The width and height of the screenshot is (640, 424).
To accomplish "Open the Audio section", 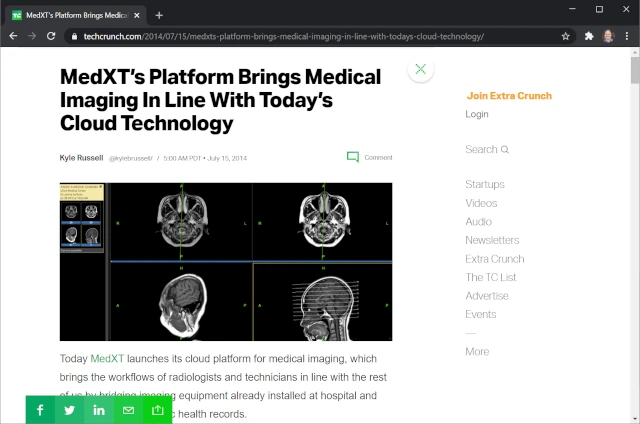I will 478,222.
